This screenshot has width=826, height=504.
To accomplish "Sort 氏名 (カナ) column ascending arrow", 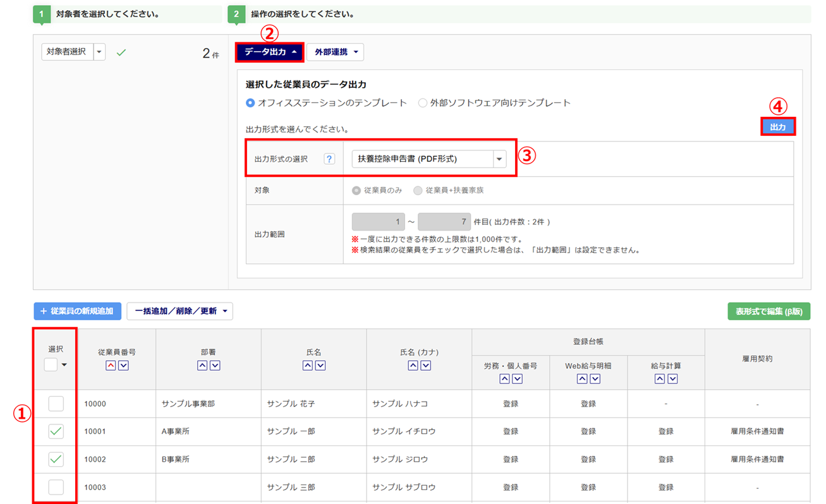I will tap(413, 366).
